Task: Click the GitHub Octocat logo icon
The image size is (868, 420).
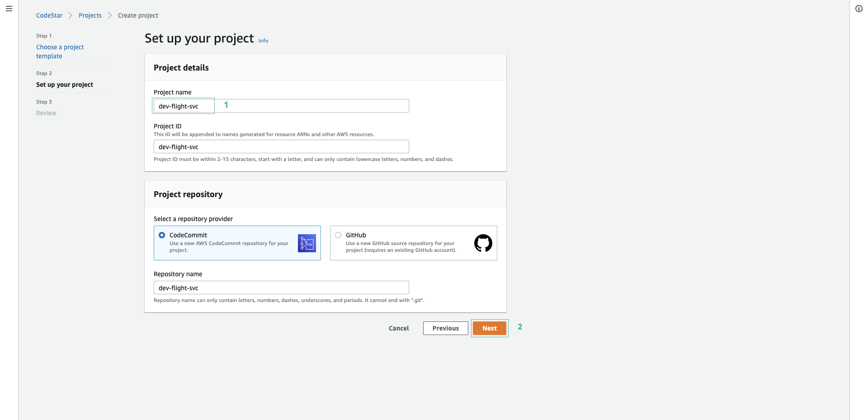Action: pos(483,243)
